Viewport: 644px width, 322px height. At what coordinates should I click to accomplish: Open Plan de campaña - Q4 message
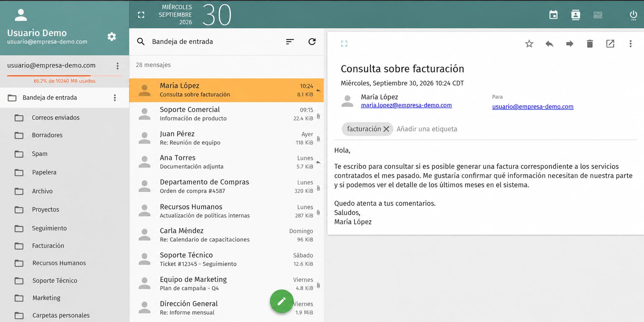point(227,284)
